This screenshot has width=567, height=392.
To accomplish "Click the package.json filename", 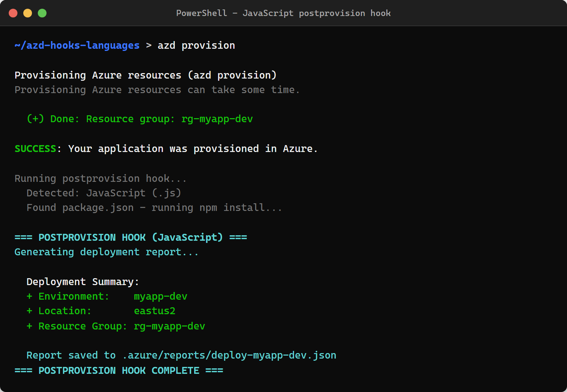I will (98, 207).
